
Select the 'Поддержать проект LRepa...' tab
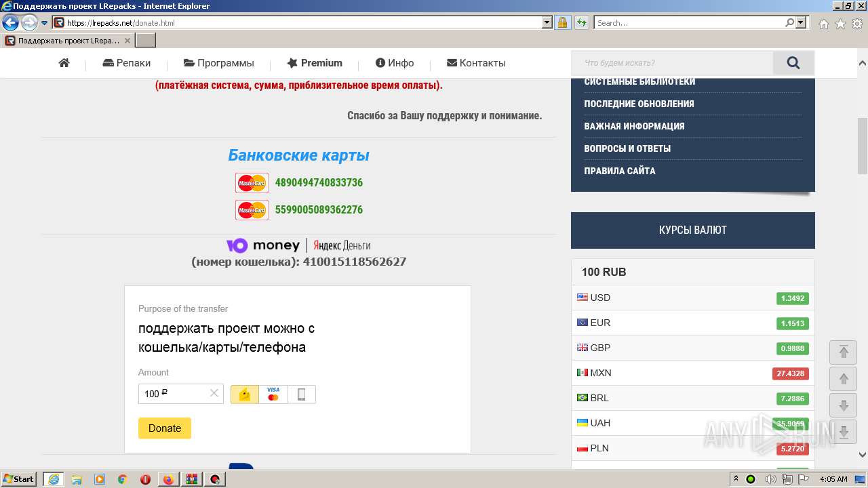[x=68, y=41]
